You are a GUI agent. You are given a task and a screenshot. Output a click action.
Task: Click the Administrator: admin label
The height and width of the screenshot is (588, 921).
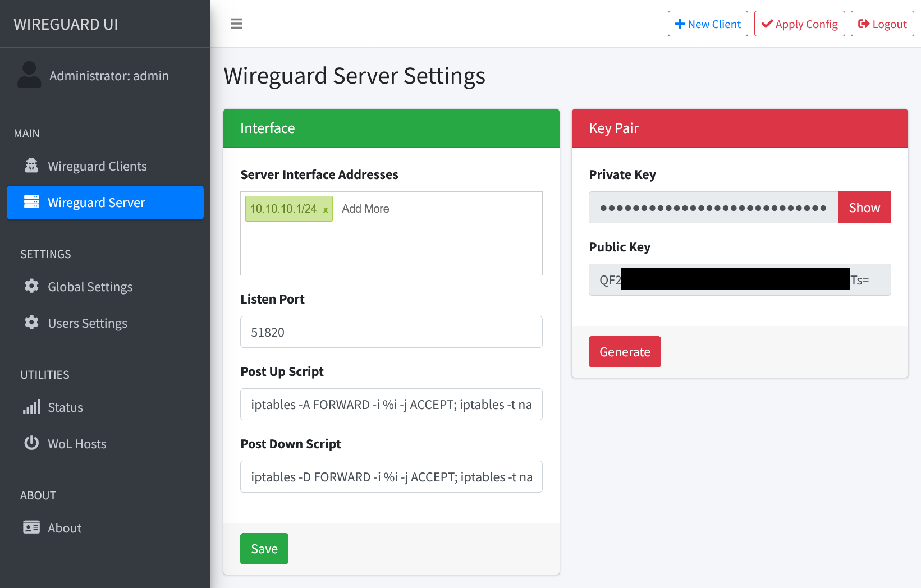click(109, 76)
